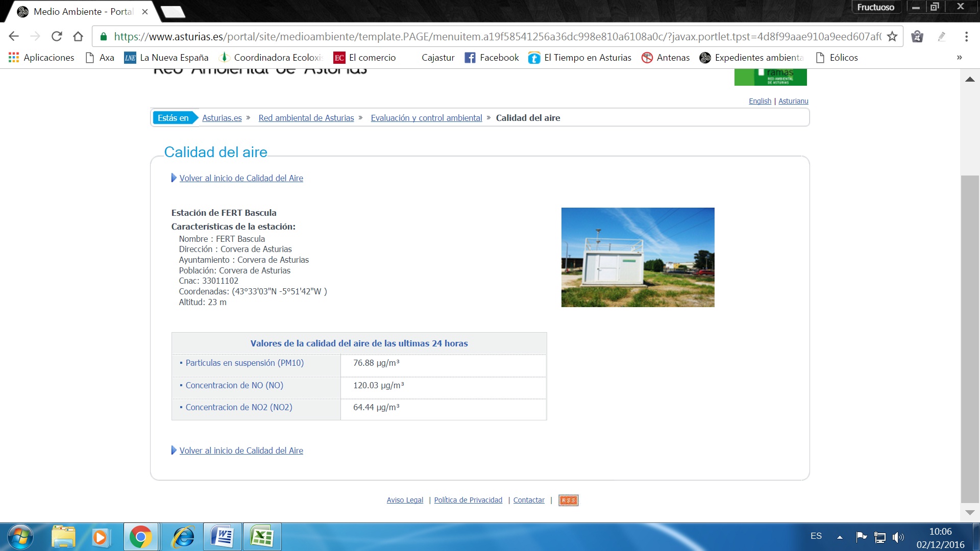Image resolution: width=980 pixels, height=551 pixels.
Task: Click the station photo thumbnail
Action: pyautogui.click(x=638, y=257)
